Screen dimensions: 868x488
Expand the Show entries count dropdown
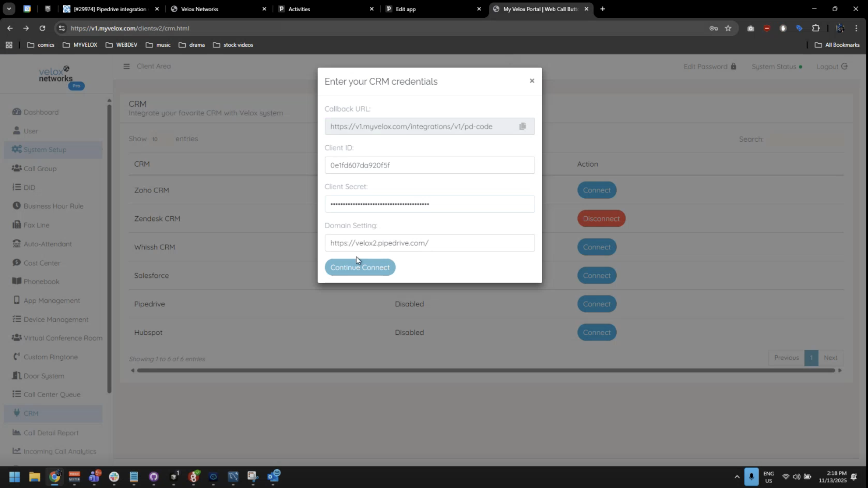[x=160, y=139]
